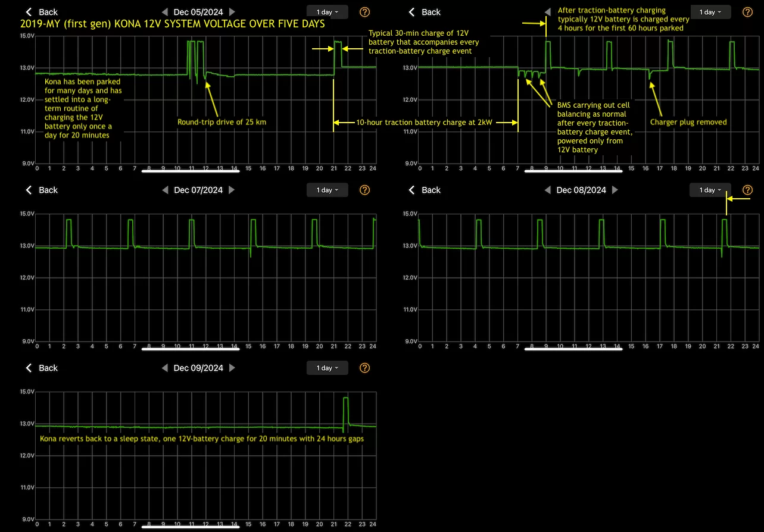Click the back chevron beside Dec 09's Back label

pyautogui.click(x=29, y=368)
